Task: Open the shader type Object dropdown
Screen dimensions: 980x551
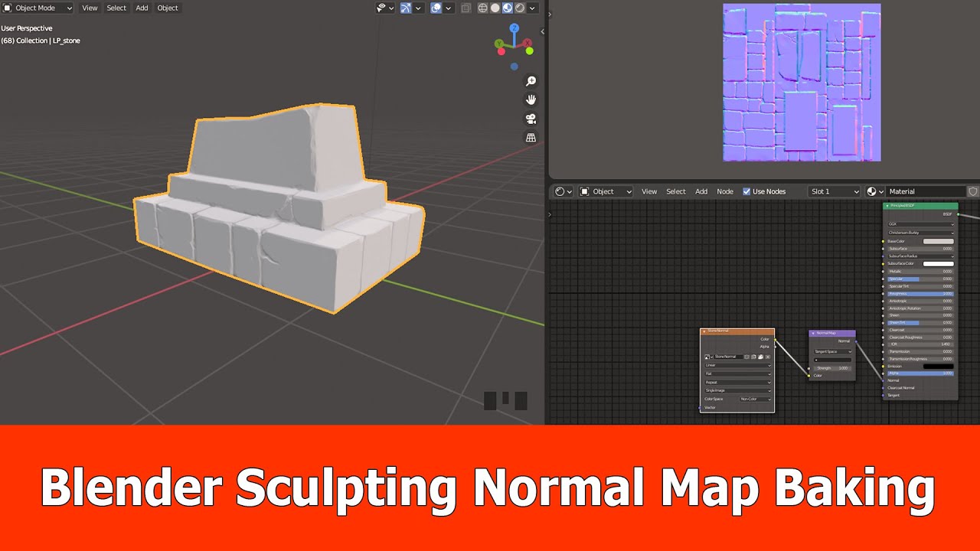Action: pyautogui.click(x=606, y=191)
